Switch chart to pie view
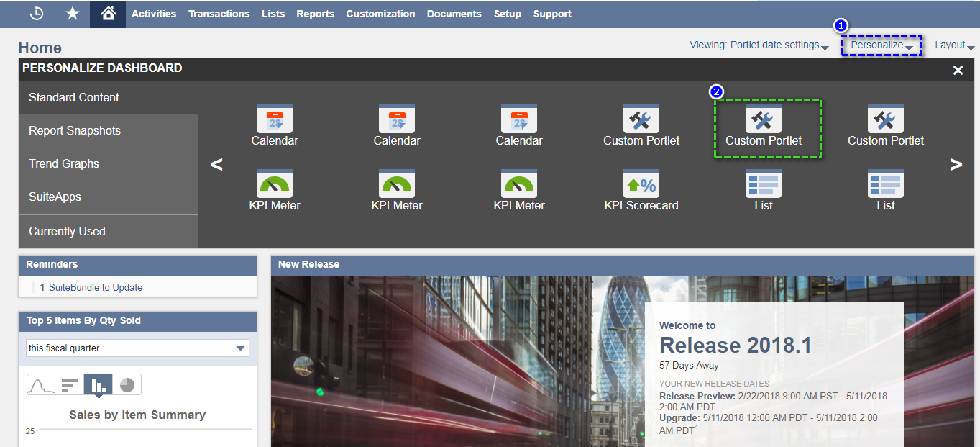The image size is (980, 447). (126, 384)
